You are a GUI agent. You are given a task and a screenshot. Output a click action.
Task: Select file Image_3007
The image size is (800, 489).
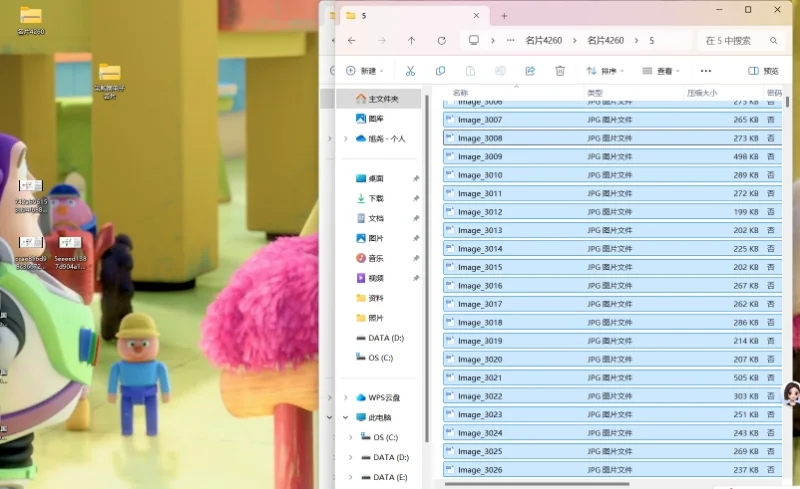(612, 119)
